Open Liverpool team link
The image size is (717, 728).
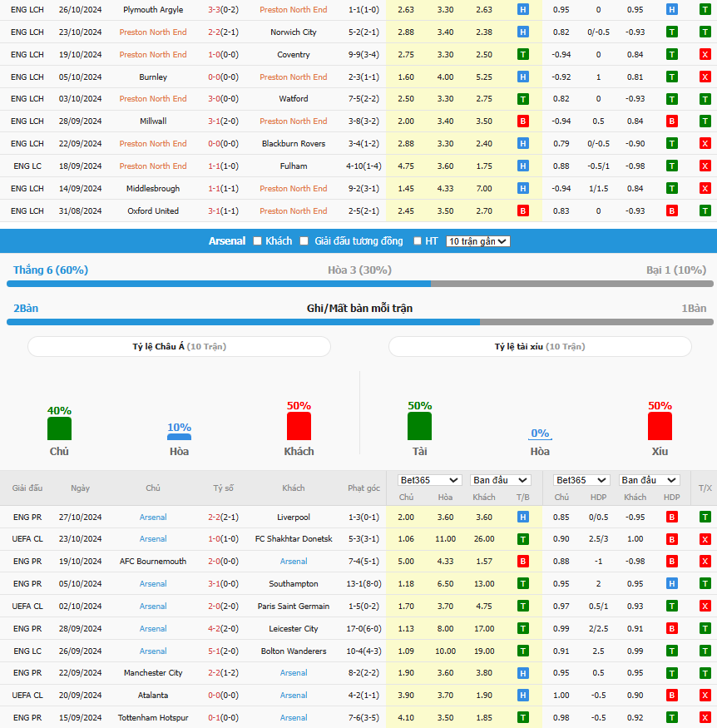coord(294,517)
